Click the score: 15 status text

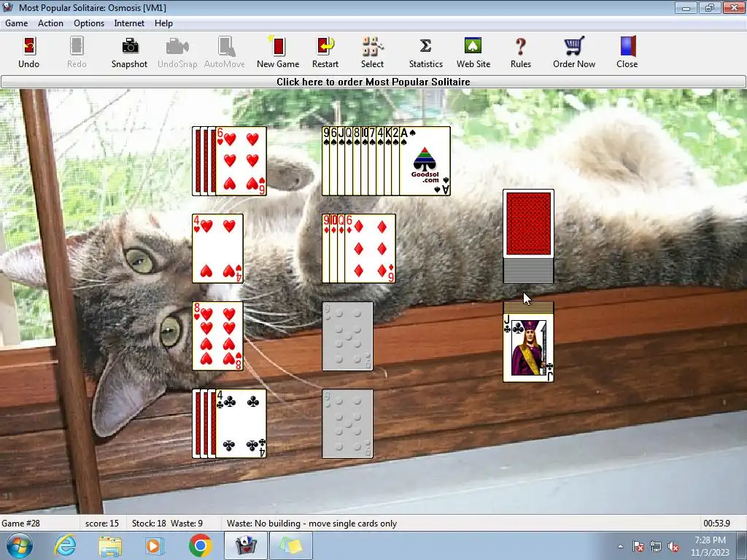point(102,524)
